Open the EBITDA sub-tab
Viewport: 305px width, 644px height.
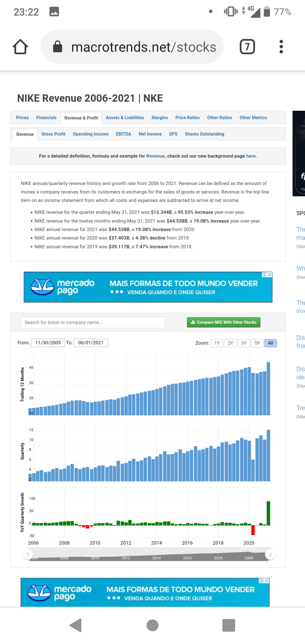[x=123, y=134]
